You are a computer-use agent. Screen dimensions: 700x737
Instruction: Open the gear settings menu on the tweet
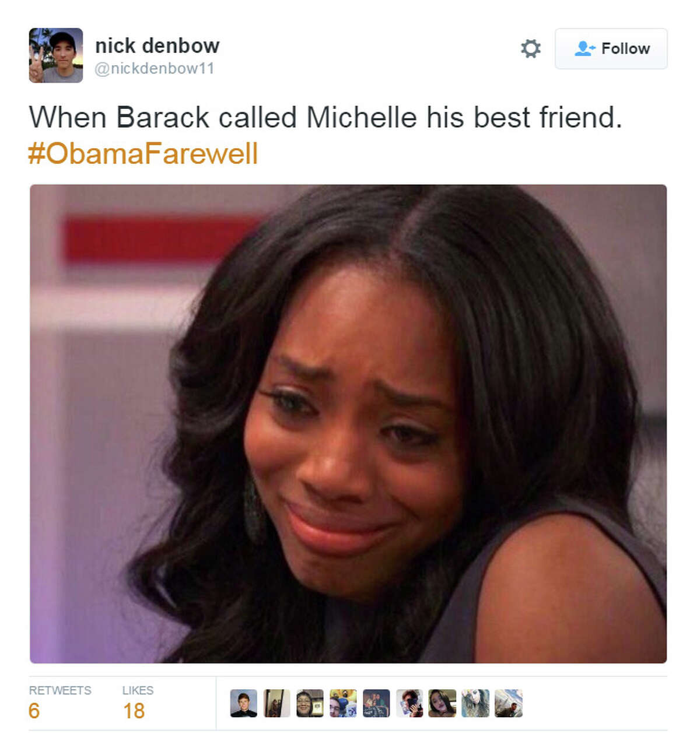coord(530,48)
